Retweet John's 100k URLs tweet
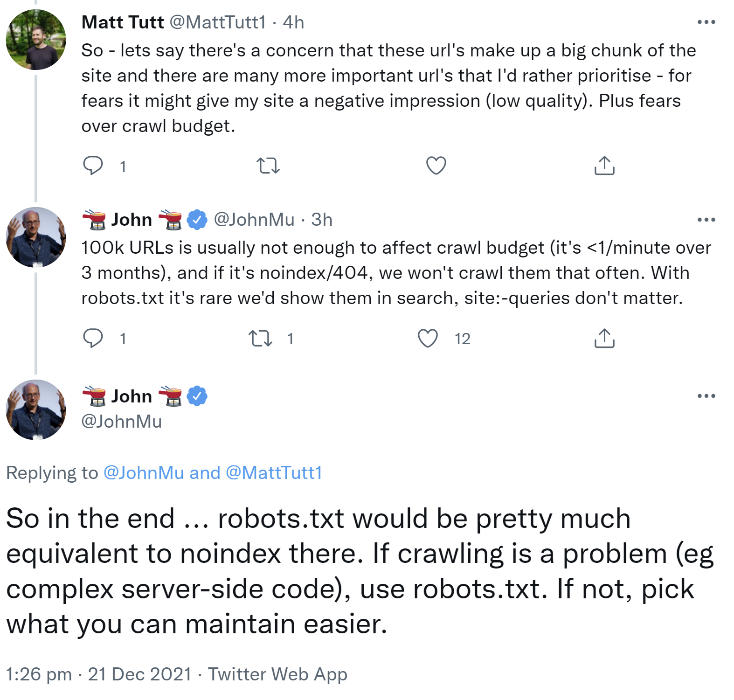Image resolution: width=734 pixels, height=700 pixels. [x=260, y=338]
